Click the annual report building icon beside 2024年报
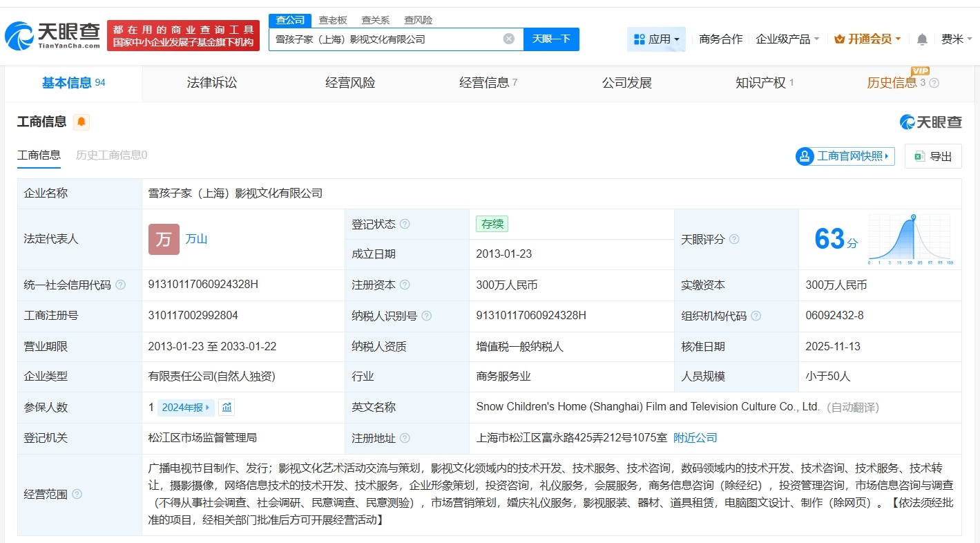This screenshot has height=543, width=980. pos(227,408)
